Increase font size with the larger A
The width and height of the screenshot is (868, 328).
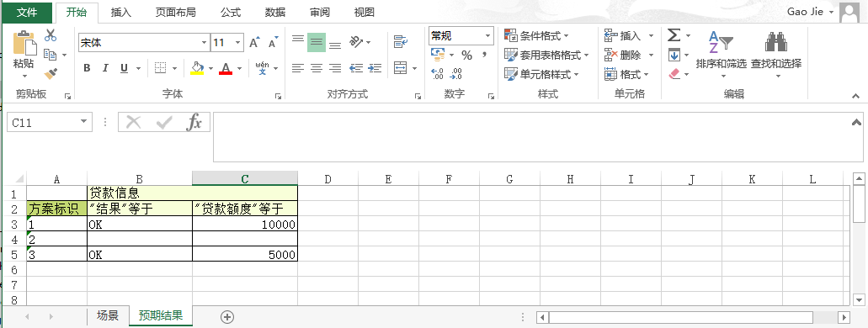[254, 43]
